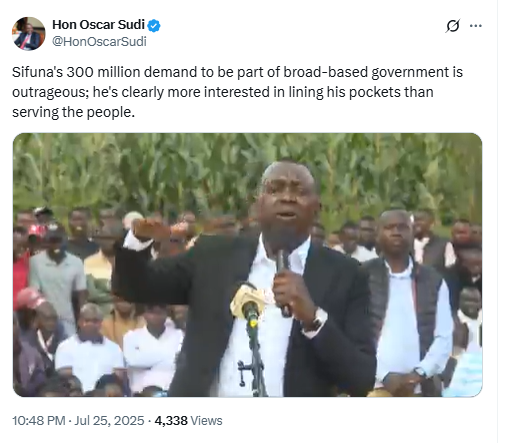Click the speaker's wristwatch in the video
The width and height of the screenshot is (508, 443).
pyautogui.click(x=317, y=321)
